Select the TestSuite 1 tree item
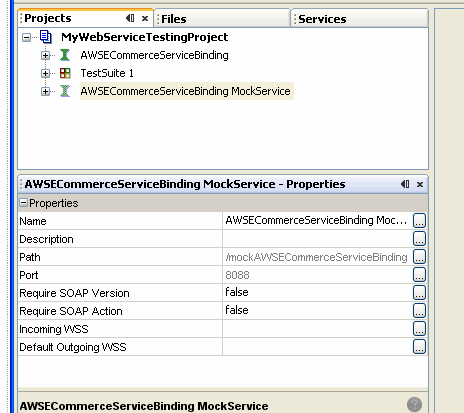Screen dimensions: 464x413 point(107,73)
